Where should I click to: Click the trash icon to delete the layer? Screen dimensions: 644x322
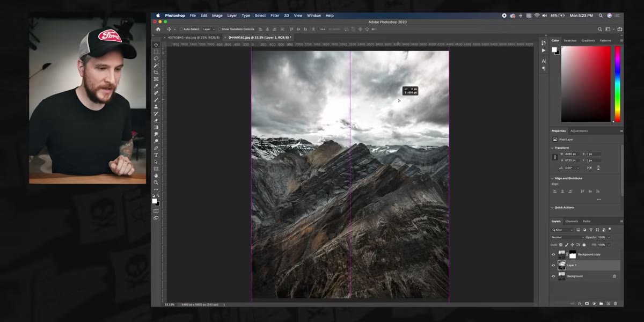pos(615,304)
